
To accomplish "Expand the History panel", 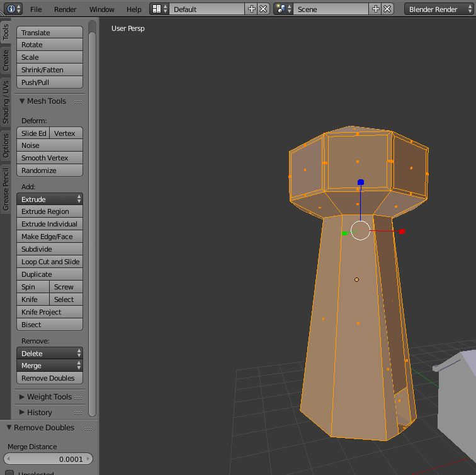I will click(x=22, y=412).
